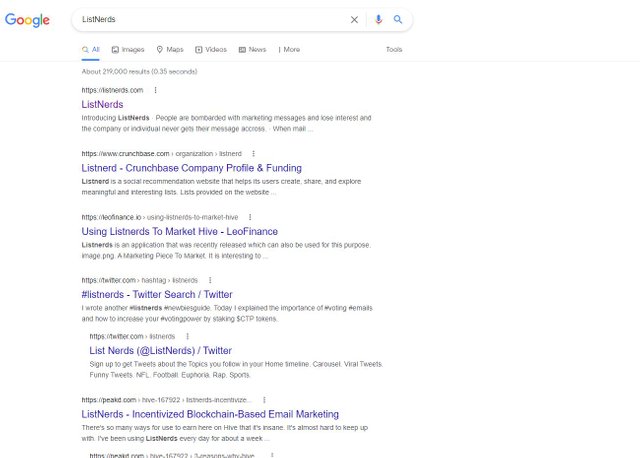This screenshot has width=640, height=458.
Task: Open three-dot menu beside twitter.com listnerds result
Action: coord(187,336)
